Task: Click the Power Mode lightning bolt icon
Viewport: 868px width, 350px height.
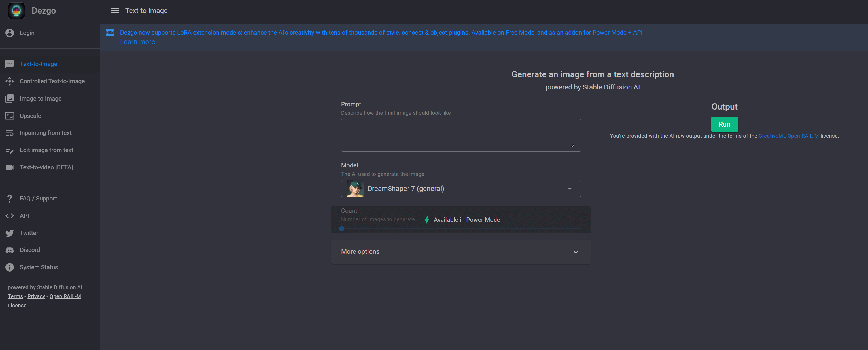Action: (427, 220)
